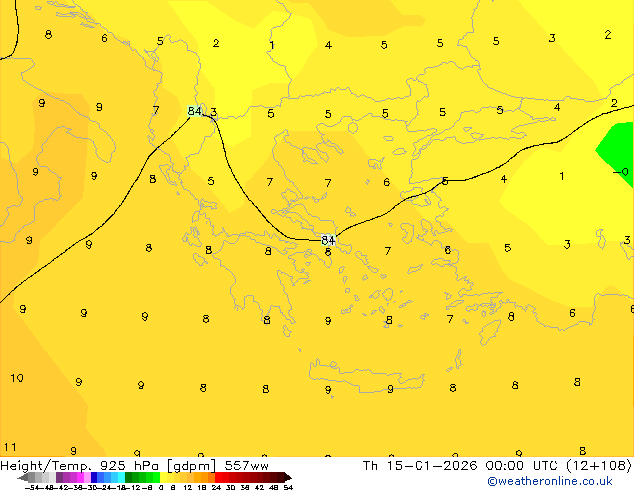Click the '557ww' text in the title
Screen dimensions: 634x490
click(247, 466)
